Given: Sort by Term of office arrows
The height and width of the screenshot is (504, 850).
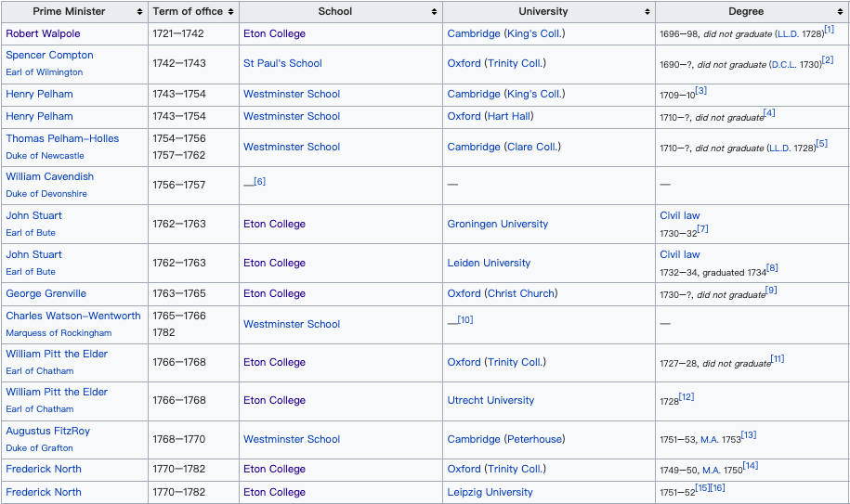Looking at the screenshot, I should tap(231, 11).
